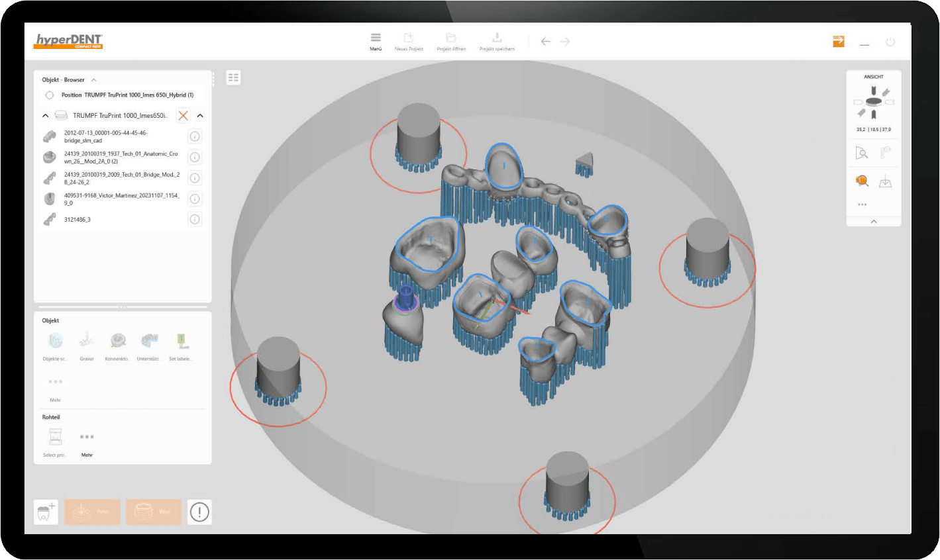
Task: Click the add tooth object icon
Action: coord(46,512)
